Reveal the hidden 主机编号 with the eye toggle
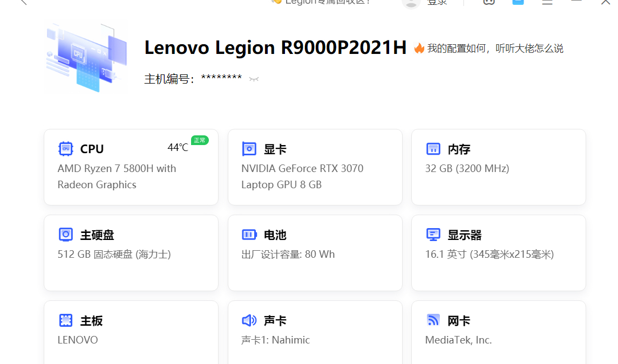618x364 pixels. (254, 79)
